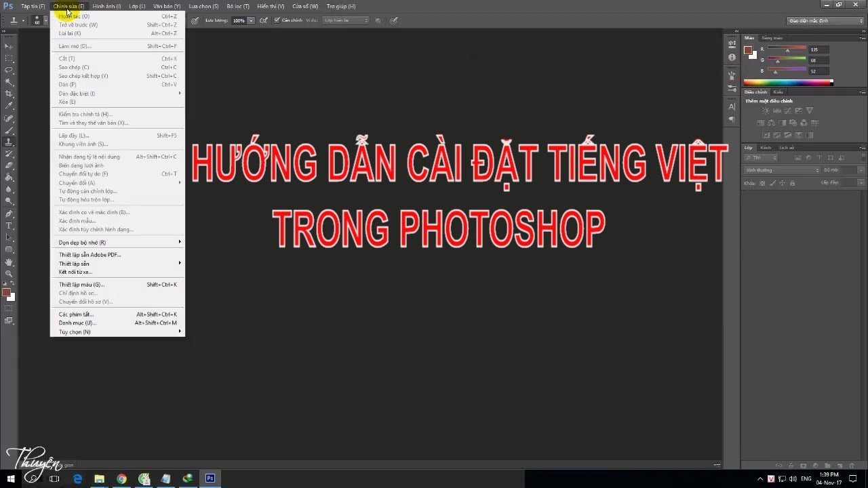Viewport: 868px width, 488px height.
Task: Choose Kết nối từ xa... menu entry
Action: click(117, 272)
